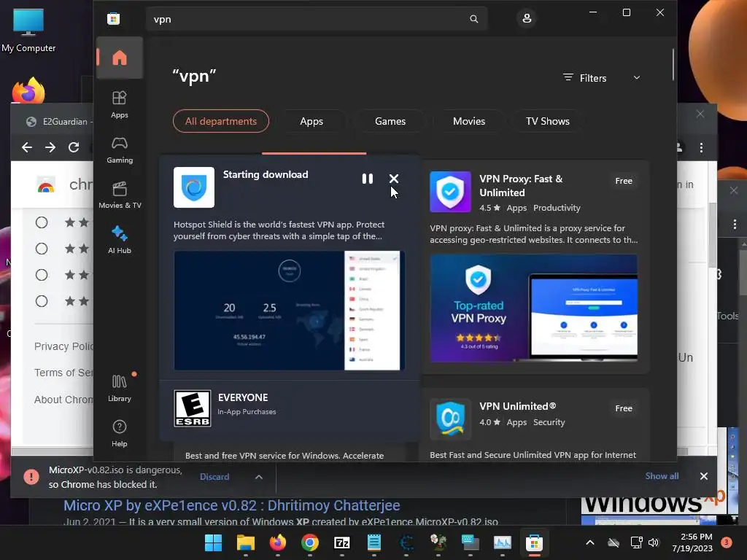Click the Microsoft Store logo in title bar

coord(113,19)
